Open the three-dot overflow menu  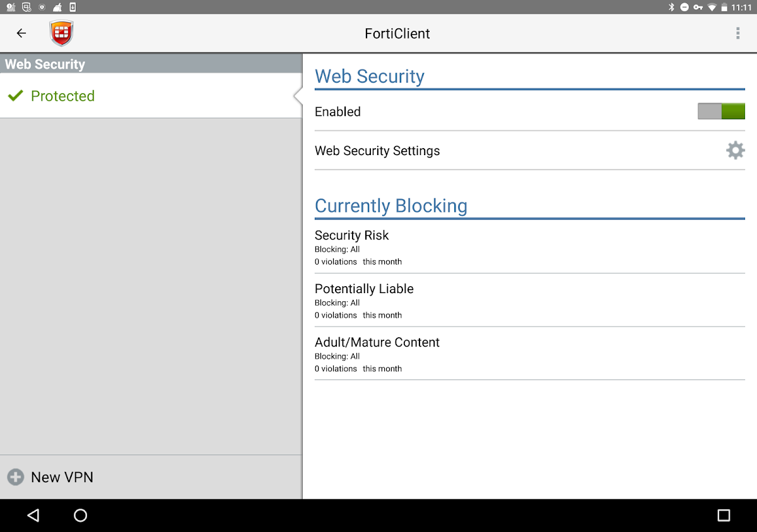click(x=737, y=33)
